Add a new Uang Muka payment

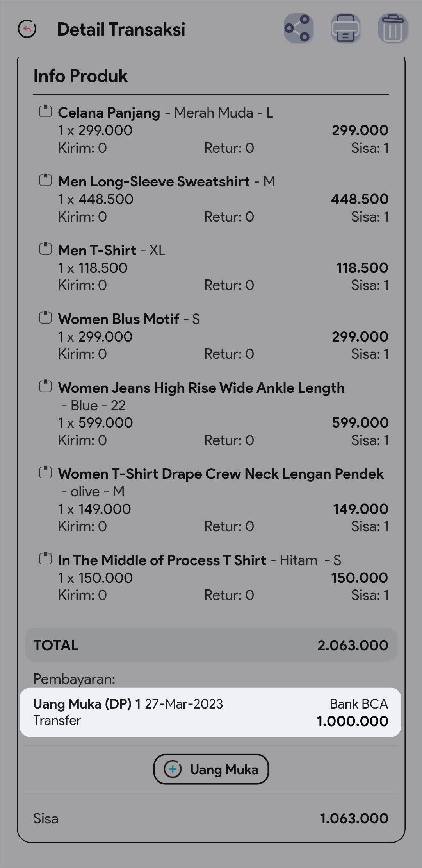[x=211, y=770]
